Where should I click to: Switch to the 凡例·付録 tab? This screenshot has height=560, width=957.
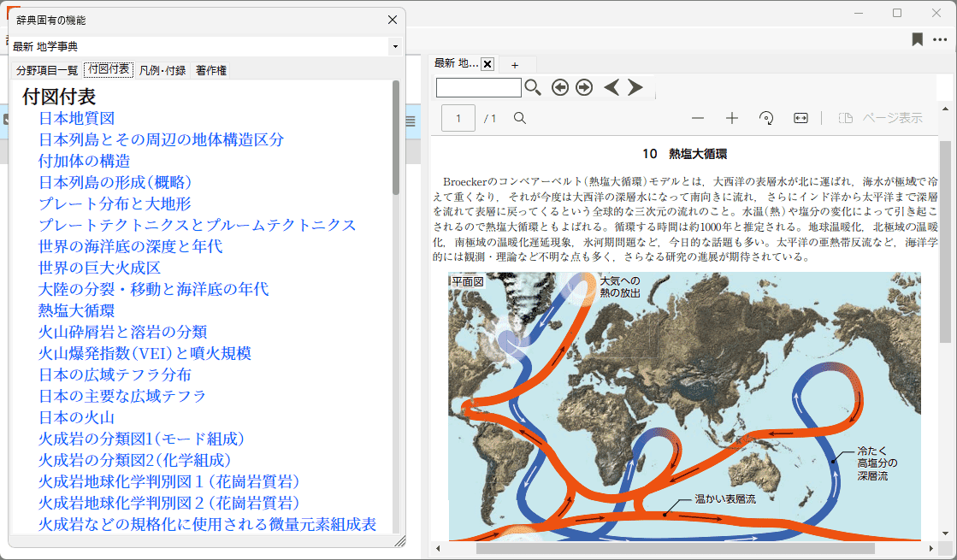pos(162,70)
